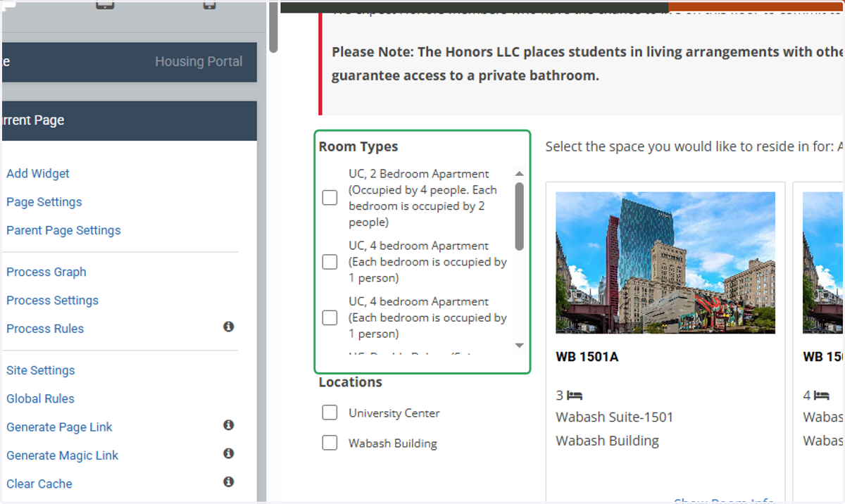Image resolution: width=845 pixels, height=504 pixels.
Task: Click Generate Magic Link
Action: (62, 455)
